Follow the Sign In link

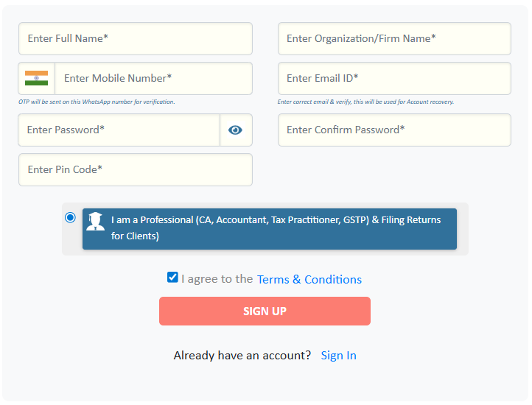tap(338, 356)
